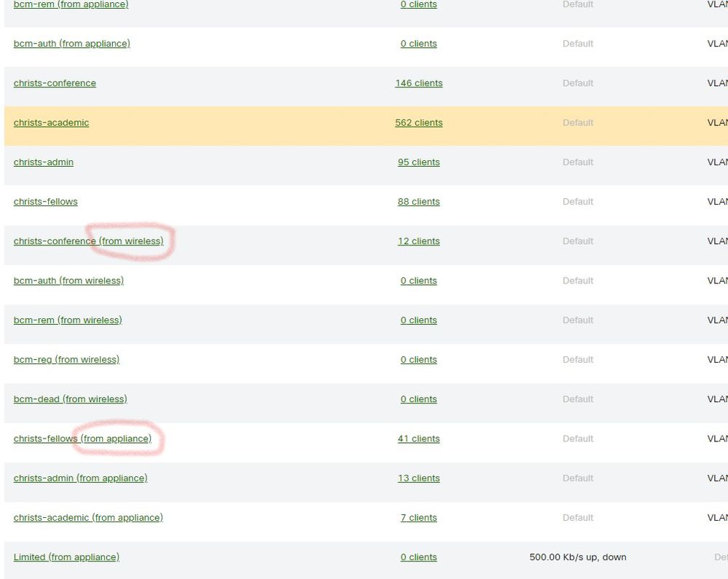Open christs-conference (from wireless) policy

point(88,241)
